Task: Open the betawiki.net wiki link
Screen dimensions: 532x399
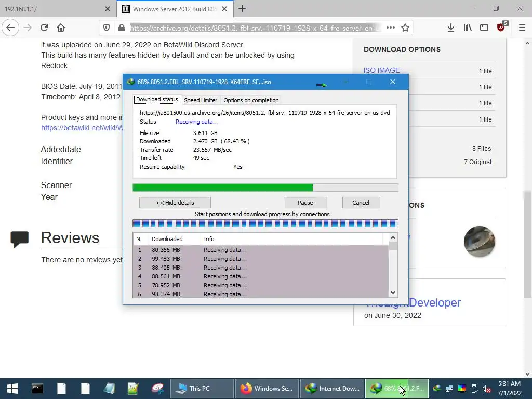Action: click(x=82, y=128)
